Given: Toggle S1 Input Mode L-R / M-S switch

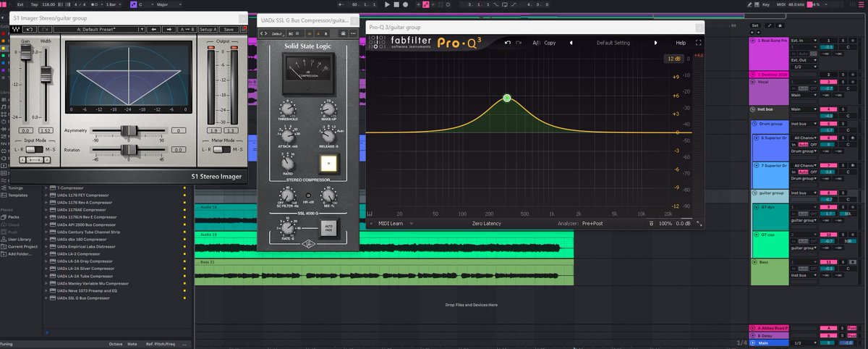Looking at the screenshot, I should 35,148.
